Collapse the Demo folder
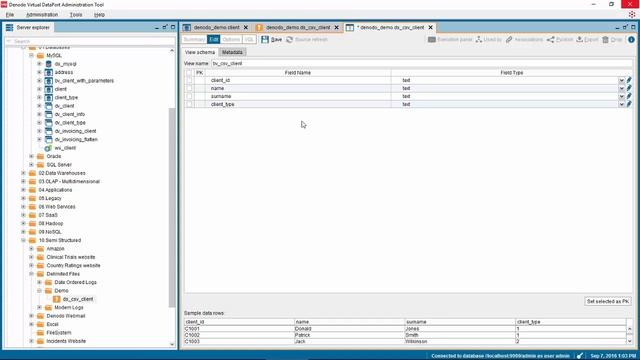This screenshot has width=640, height=360. [40, 291]
